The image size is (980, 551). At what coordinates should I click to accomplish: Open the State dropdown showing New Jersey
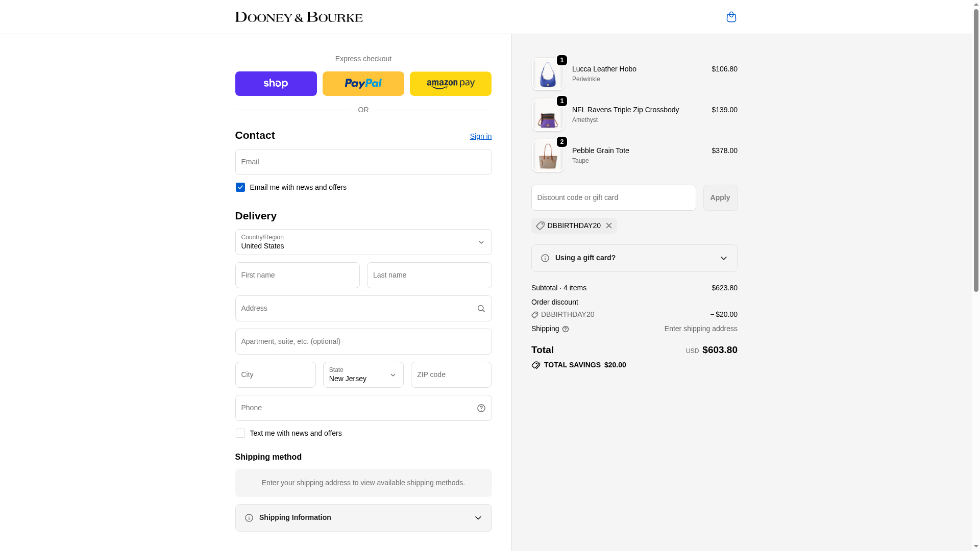click(x=363, y=375)
